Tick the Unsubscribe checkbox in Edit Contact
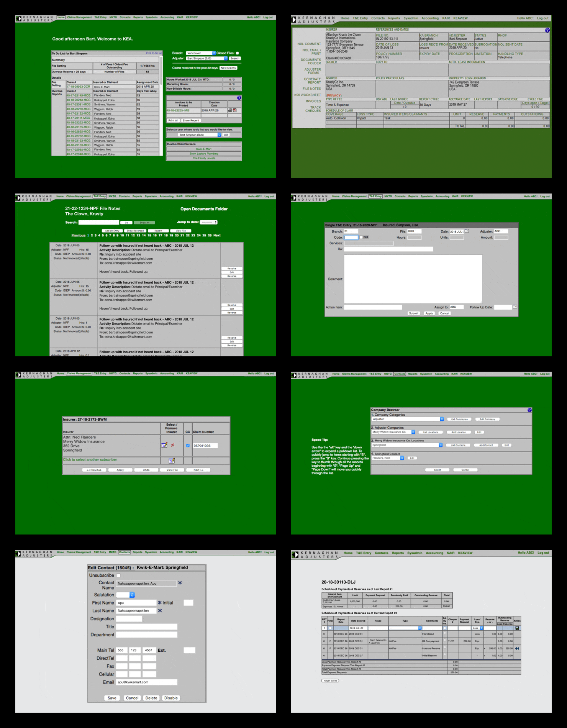567x728 pixels. pyautogui.click(x=118, y=575)
